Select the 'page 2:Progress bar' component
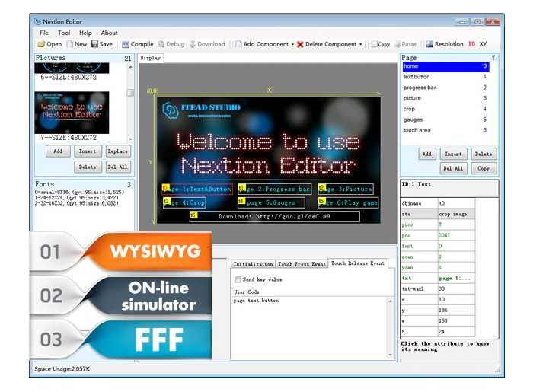The image size is (546, 392). pos(274,189)
